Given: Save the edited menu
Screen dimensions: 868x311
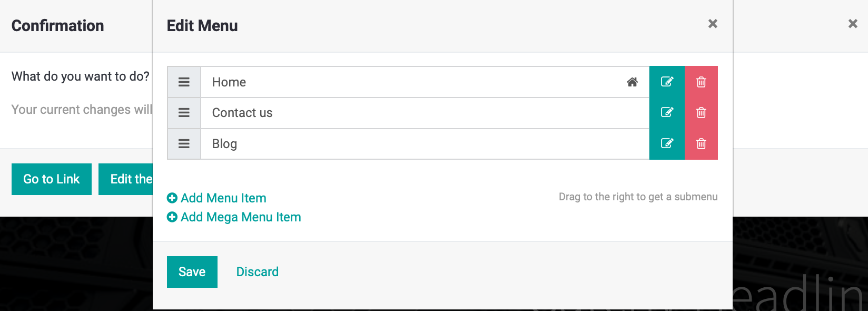Looking at the screenshot, I should point(192,272).
